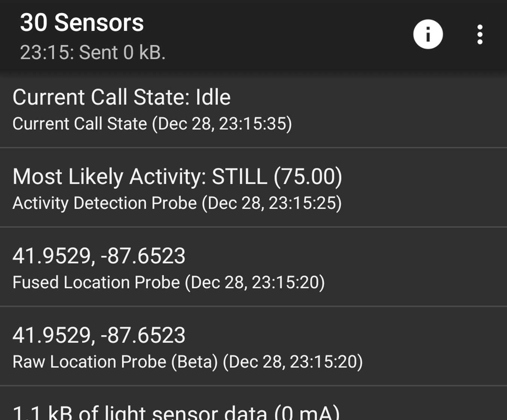Tap the Fused Location coordinates value
The height and width of the screenshot is (420, 507).
(99, 256)
